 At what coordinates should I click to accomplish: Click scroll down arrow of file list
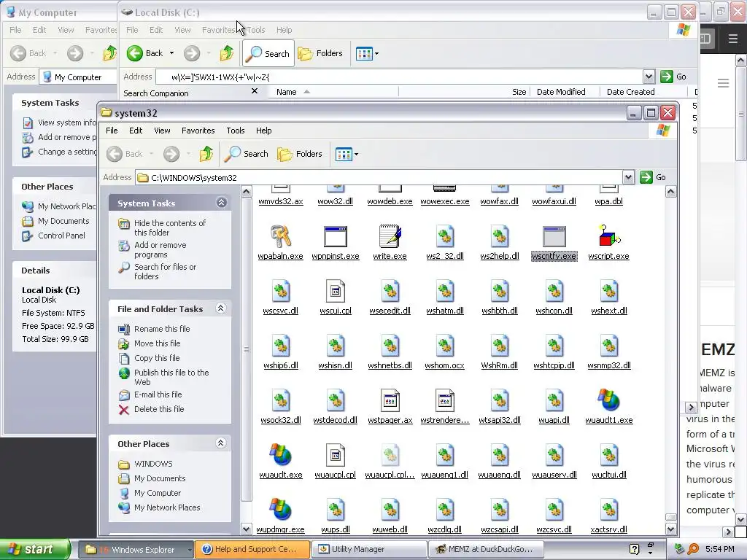[671, 529]
